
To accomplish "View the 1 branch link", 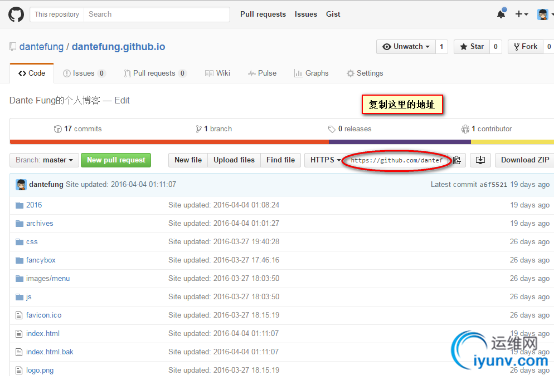I will [x=214, y=129].
